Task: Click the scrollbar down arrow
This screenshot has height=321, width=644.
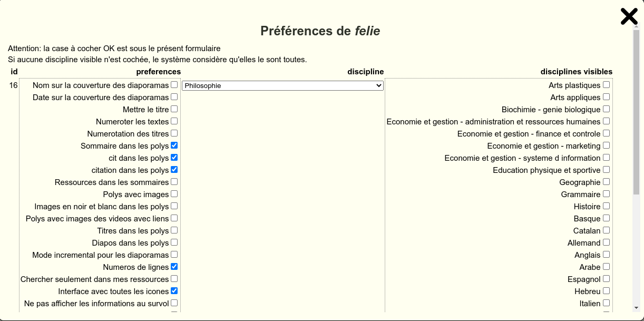Action: click(636, 307)
